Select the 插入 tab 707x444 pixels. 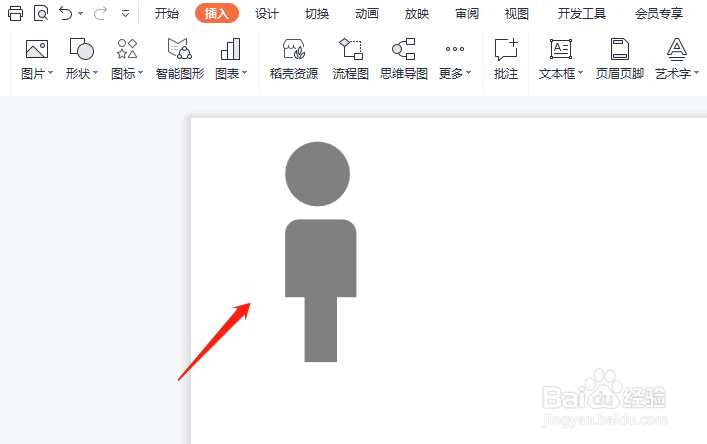(217, 14)
